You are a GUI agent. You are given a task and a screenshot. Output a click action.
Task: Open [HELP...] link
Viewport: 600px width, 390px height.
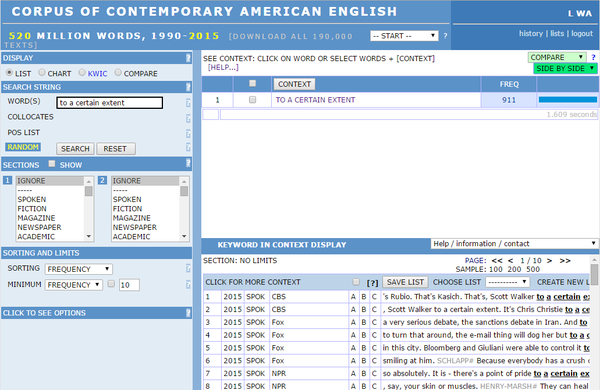tap(223, 67)
